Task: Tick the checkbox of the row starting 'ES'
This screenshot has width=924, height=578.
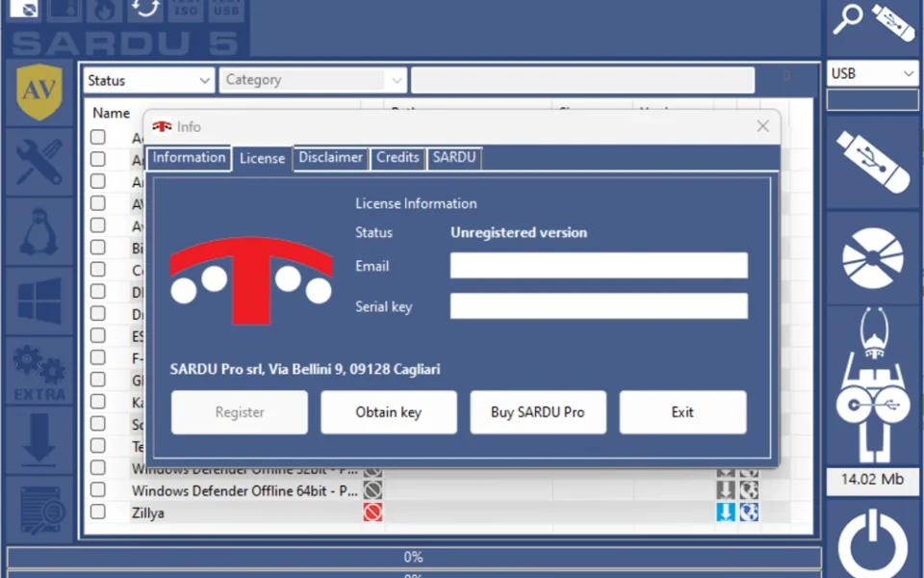Action: 98,335
